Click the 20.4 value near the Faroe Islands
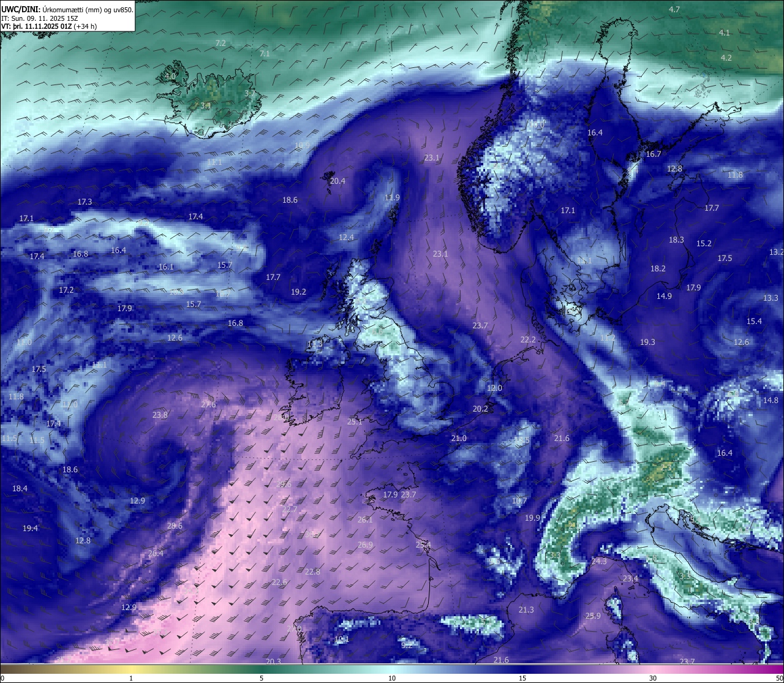784x683 pixels. 337,181
